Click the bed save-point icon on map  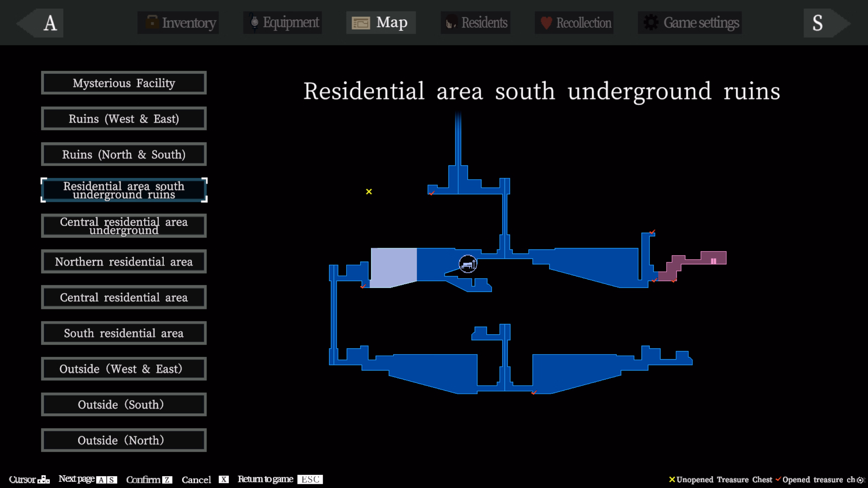[468, 264]
